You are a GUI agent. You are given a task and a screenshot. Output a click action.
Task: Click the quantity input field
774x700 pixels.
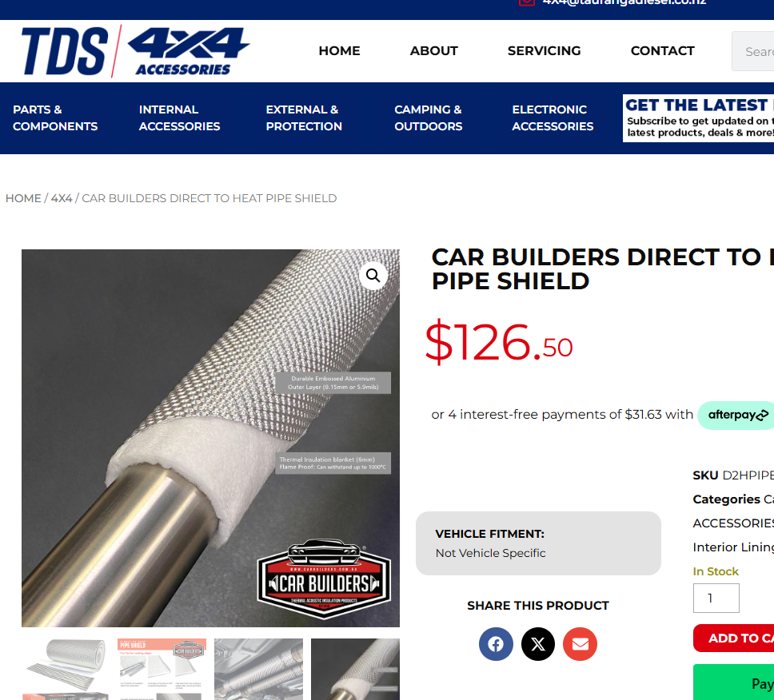[716, 598]
